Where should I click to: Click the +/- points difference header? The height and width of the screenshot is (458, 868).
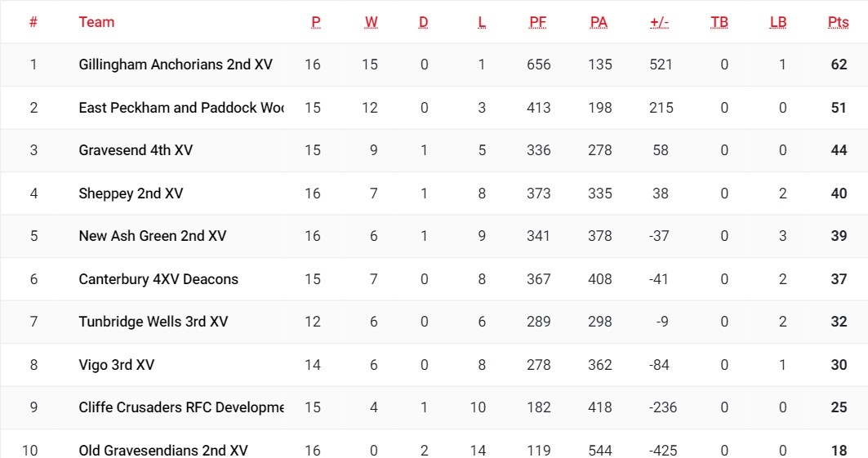659,22
